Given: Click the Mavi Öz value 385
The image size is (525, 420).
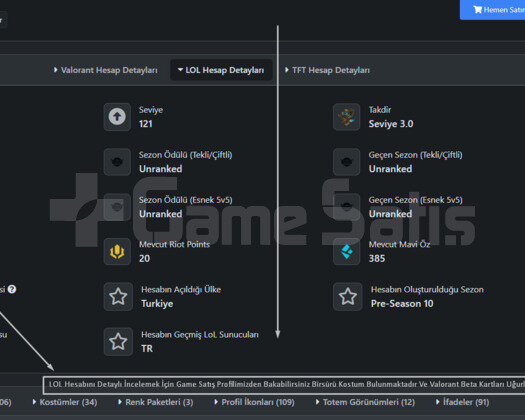Looking at the screenshot, I should (377, 259).
